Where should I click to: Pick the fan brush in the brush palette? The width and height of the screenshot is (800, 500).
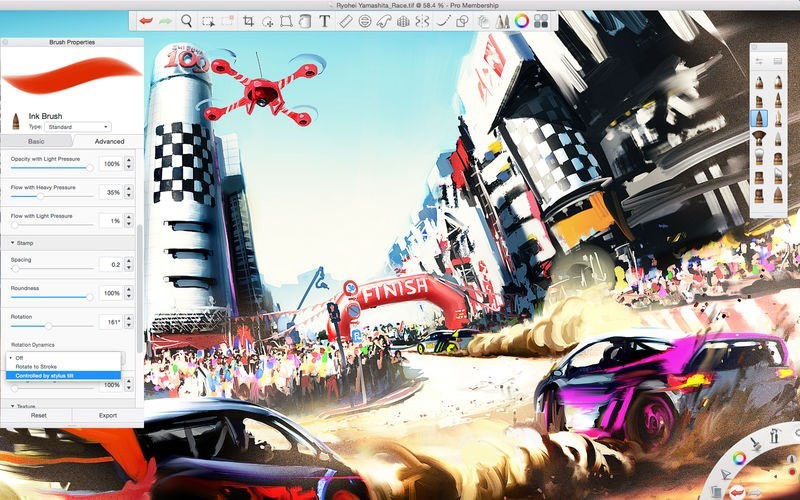tap(759, 138)
